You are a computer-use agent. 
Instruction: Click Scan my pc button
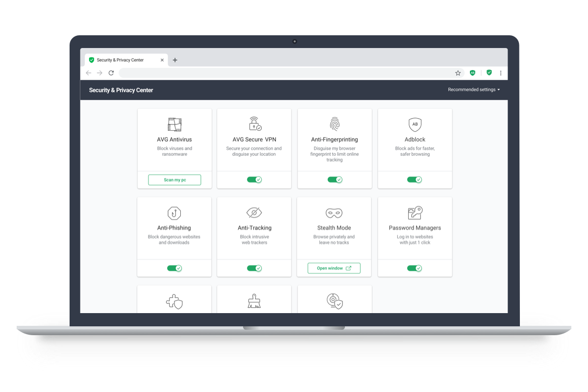click(174, 180)
